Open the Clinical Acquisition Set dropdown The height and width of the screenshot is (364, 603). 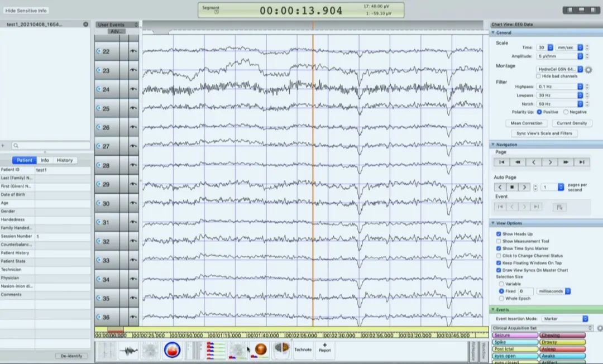pyautogui.click(x=542, y=328)
